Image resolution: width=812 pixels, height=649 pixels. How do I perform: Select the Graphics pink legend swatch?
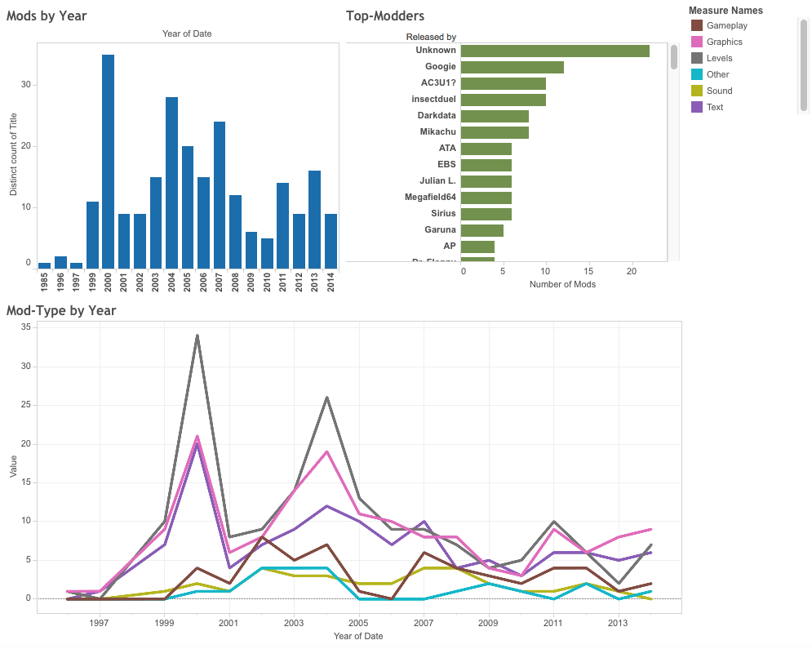696,42
